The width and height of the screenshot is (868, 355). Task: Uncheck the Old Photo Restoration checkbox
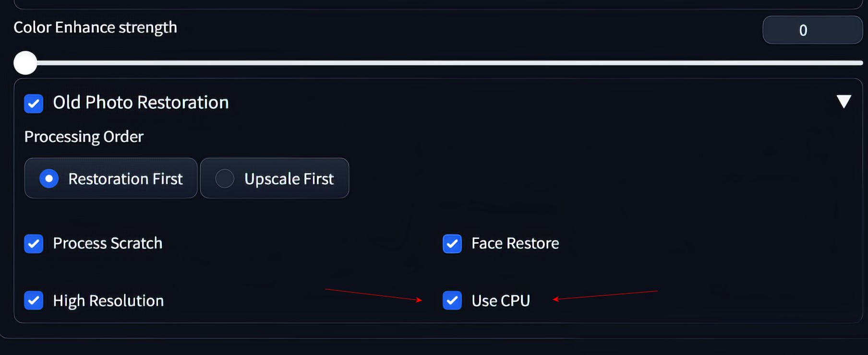coord(34,104)
